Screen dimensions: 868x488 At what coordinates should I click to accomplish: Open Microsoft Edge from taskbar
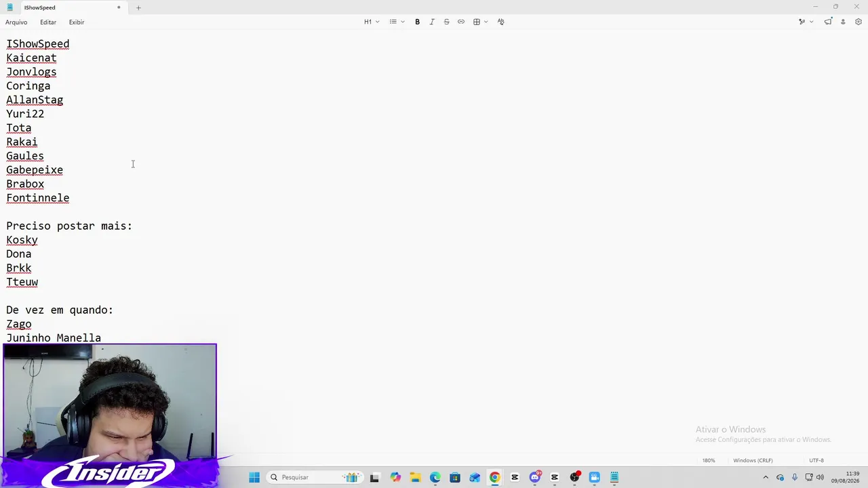435,477
